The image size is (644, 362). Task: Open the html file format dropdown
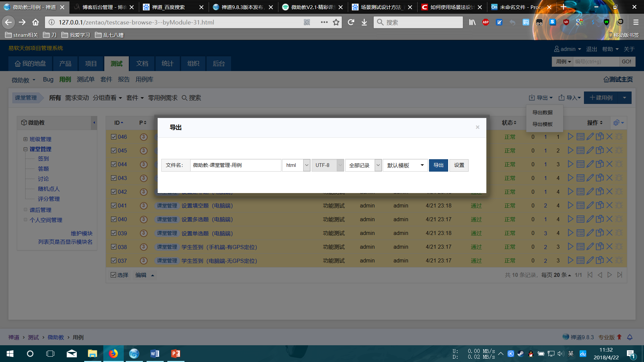click(296, 165)
